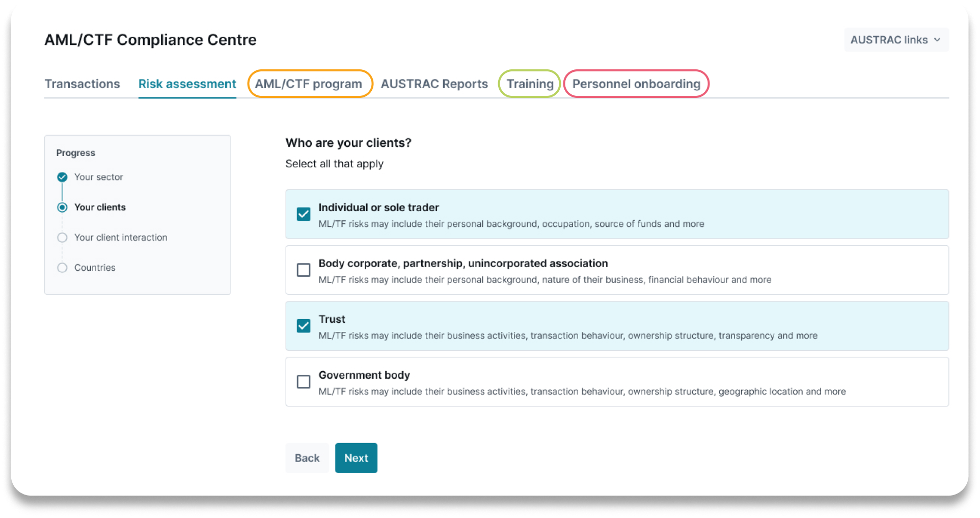Select the Personnel onboarding tab
Image resolution: width=980 pixels, height=518 pixels.
[636, 84]
